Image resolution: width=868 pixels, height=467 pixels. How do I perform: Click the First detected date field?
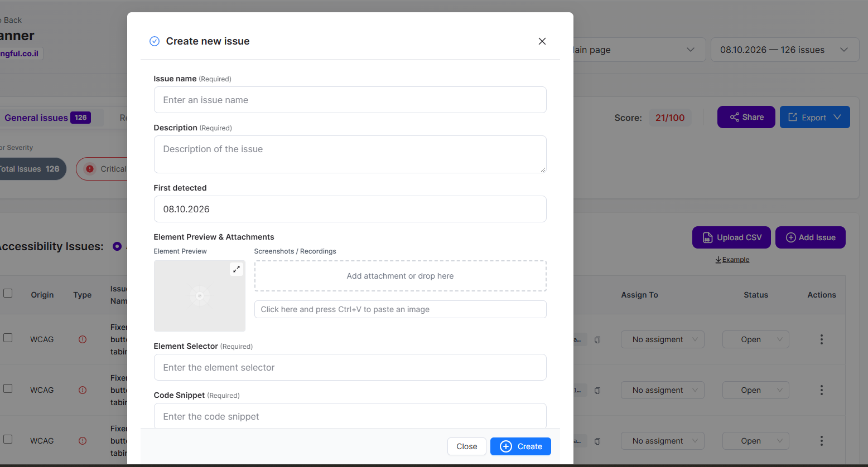350,209
